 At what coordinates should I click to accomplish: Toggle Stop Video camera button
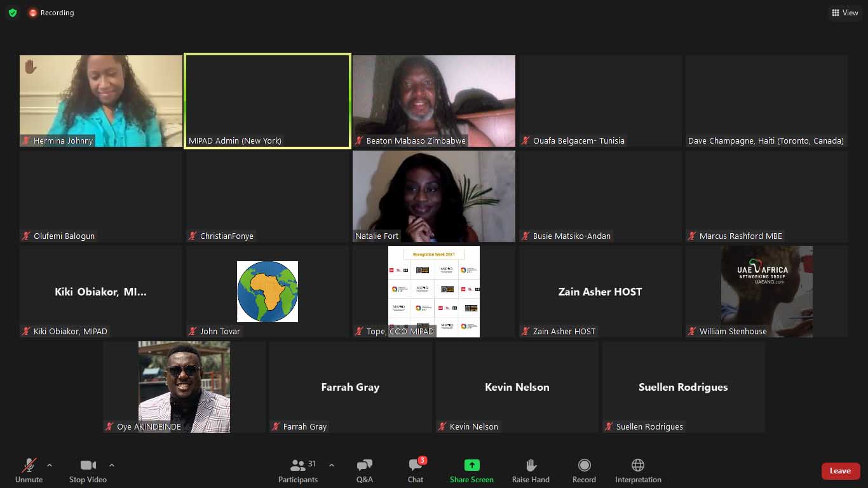tap(88, 466)
